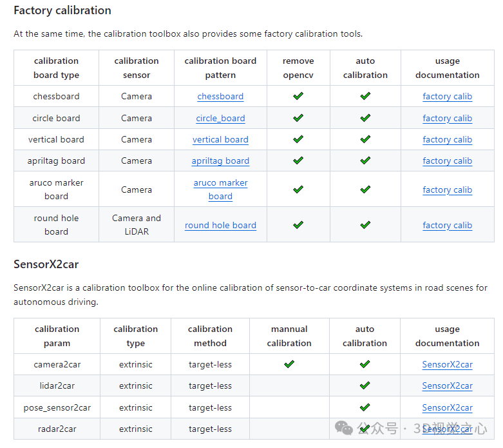
Task: Click the SensorX2car section heading
Action: [46, 264]
